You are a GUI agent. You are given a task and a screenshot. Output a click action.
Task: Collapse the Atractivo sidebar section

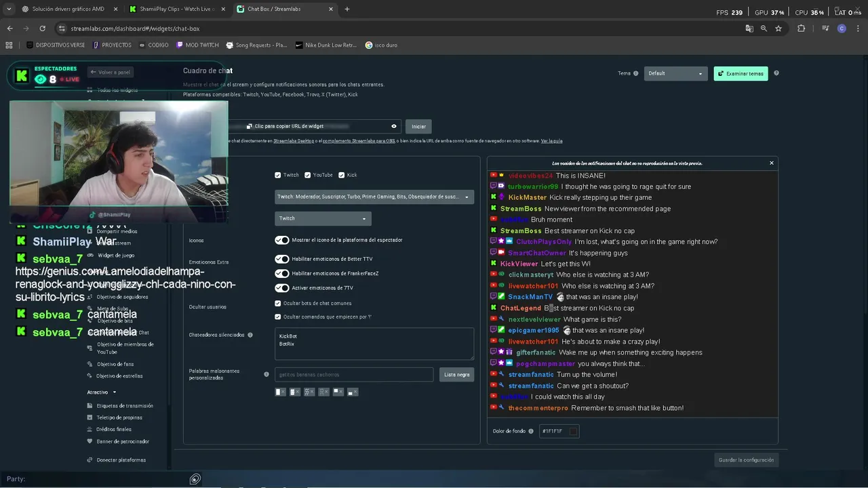(x=102, y=392)
